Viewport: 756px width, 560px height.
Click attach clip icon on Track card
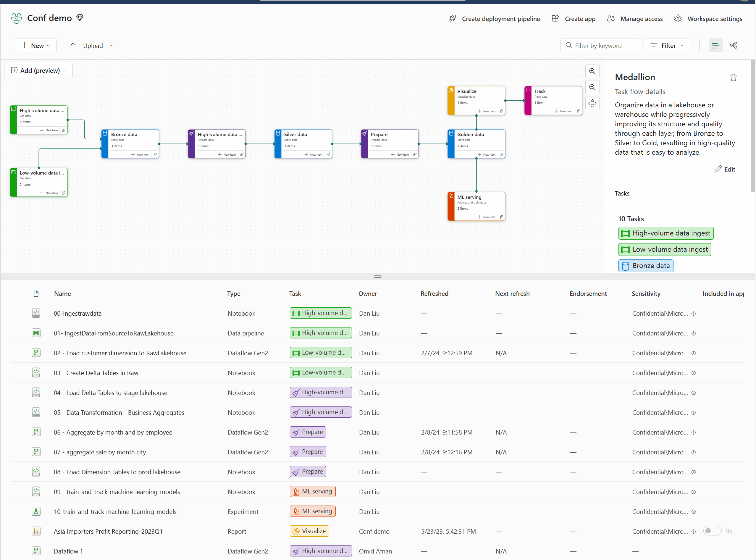[x=578, y=111]
